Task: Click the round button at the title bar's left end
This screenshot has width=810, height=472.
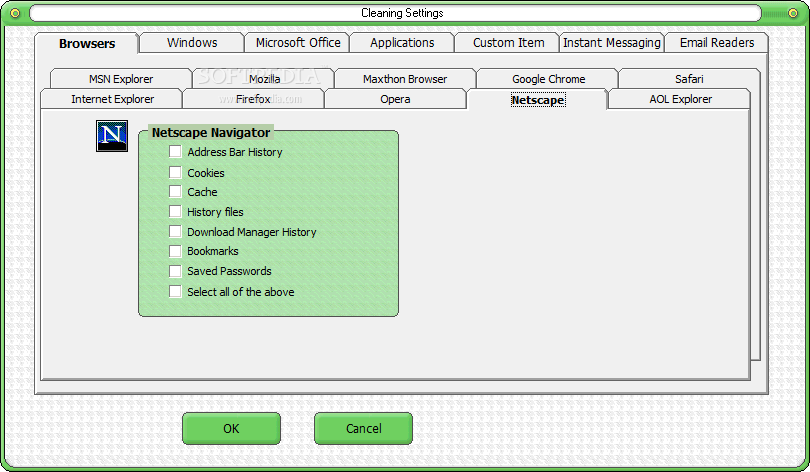Action: coord(15,13)
